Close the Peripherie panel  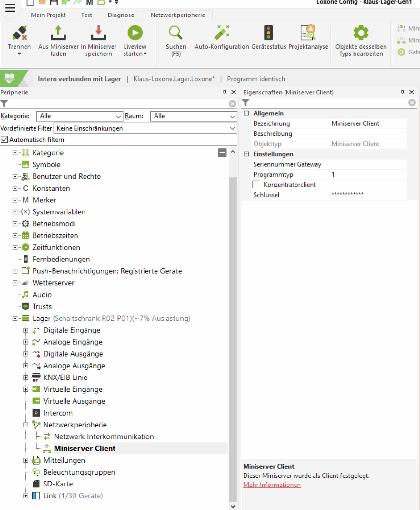point(234,92)
